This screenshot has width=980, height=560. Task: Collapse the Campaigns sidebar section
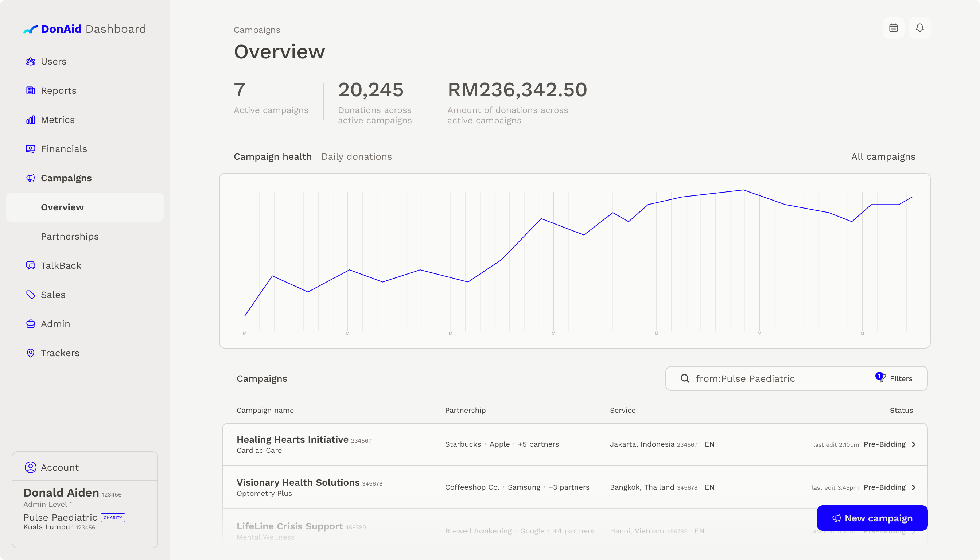point(66,178)
